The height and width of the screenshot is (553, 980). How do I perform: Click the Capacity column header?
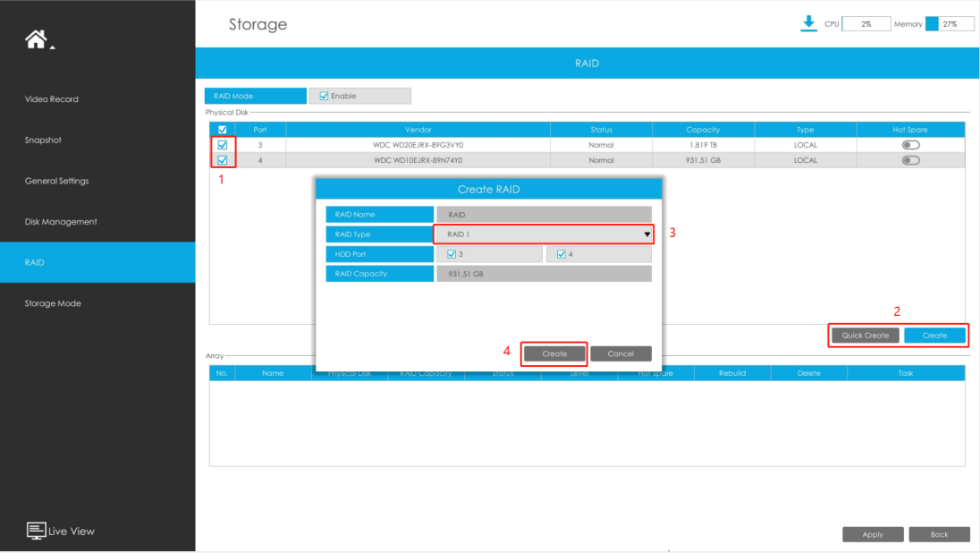703,130
